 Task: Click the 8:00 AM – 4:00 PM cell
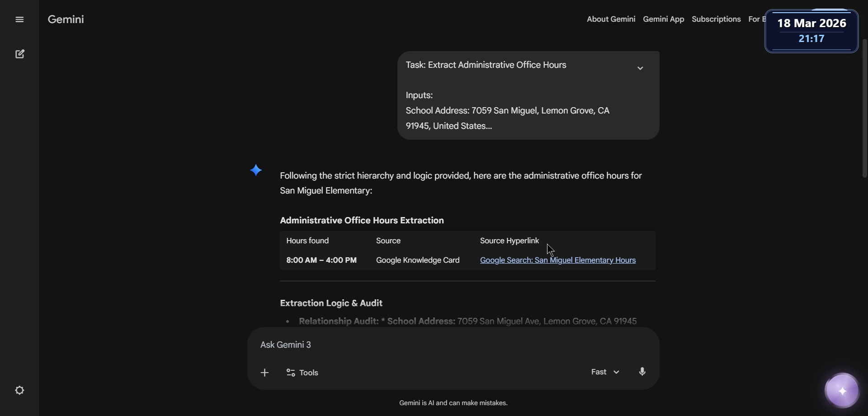tap(321, 260)
